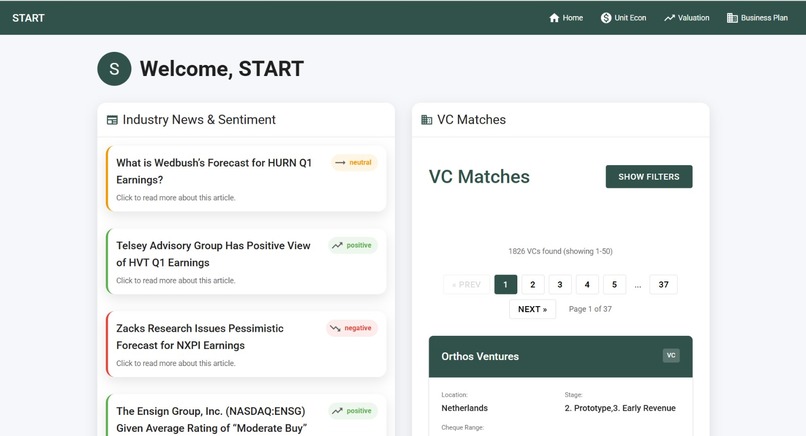Click the negative sentiment badge on Zacks article
The width and height of the screenshot is (806, 436).
(x=352, y=328)
